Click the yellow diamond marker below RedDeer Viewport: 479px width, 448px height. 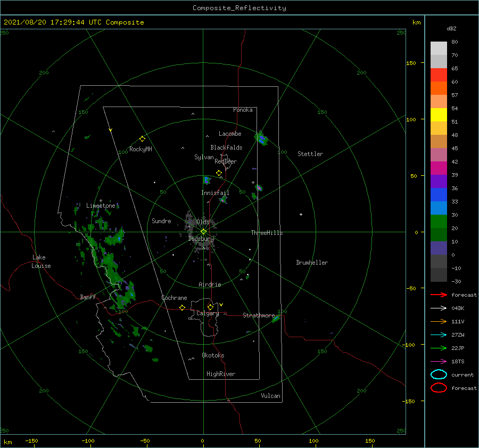219,173
